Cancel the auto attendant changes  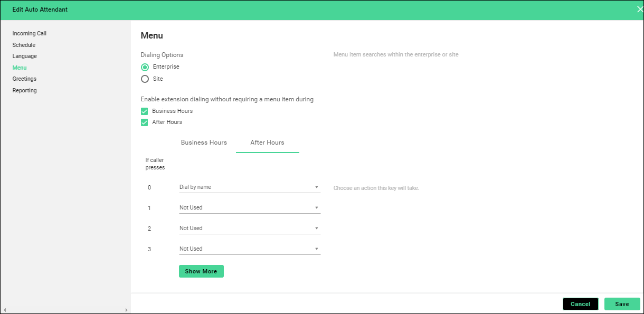(580, 304)
